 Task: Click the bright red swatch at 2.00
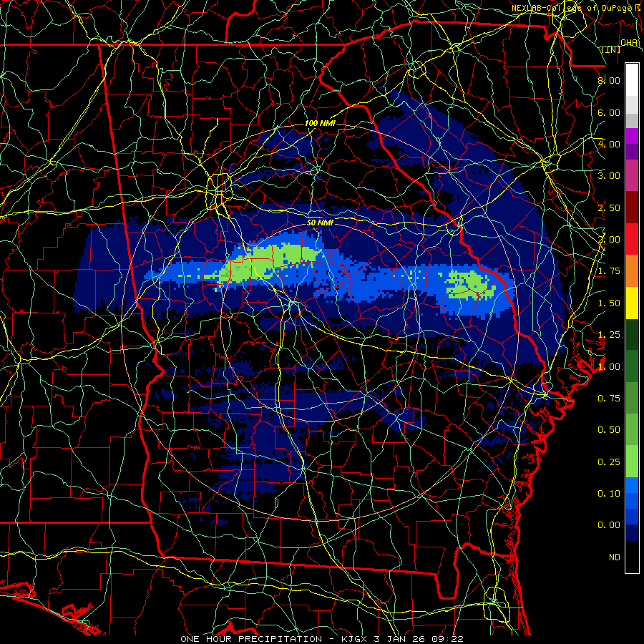[x=632, y=239]
